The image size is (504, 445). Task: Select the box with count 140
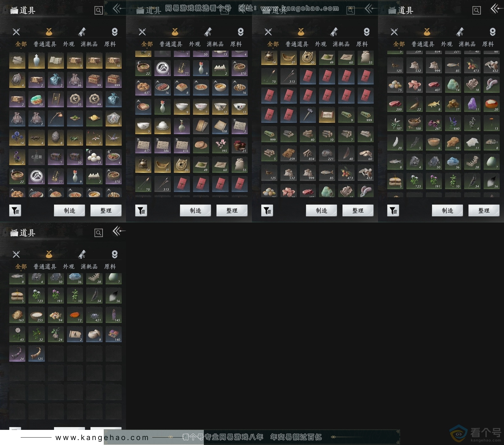click(114, 334)
